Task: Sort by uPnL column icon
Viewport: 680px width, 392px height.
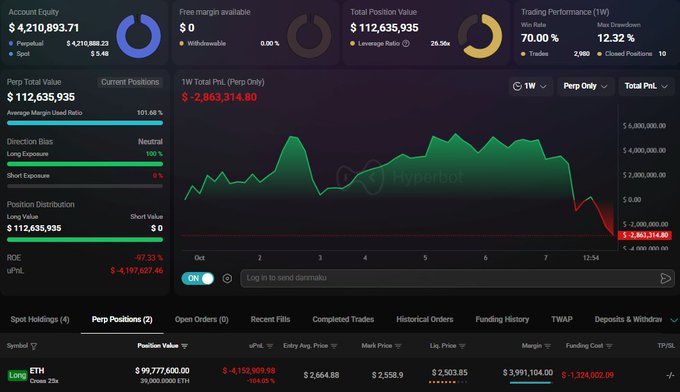Action: (x=270, y=346)
